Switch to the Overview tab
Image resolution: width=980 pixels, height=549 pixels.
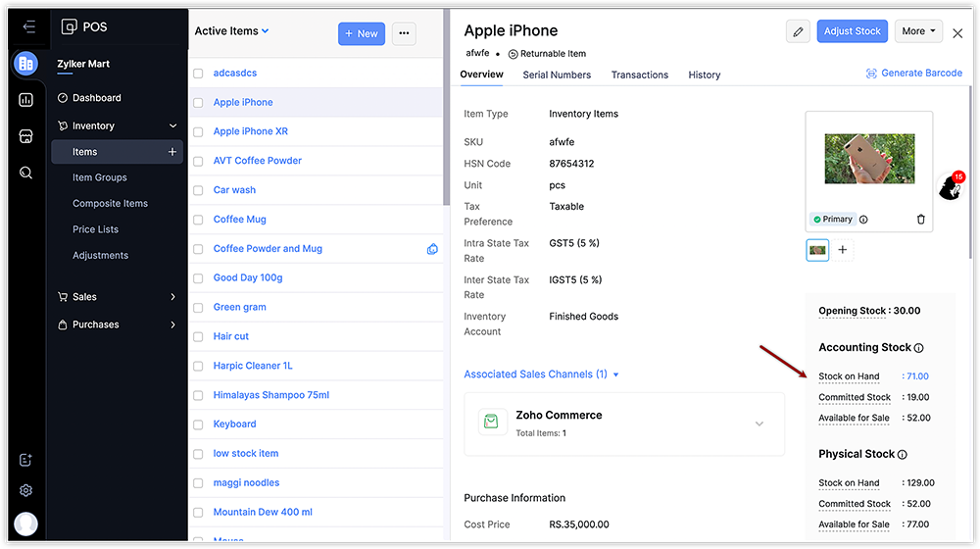[x=481, y=75]
